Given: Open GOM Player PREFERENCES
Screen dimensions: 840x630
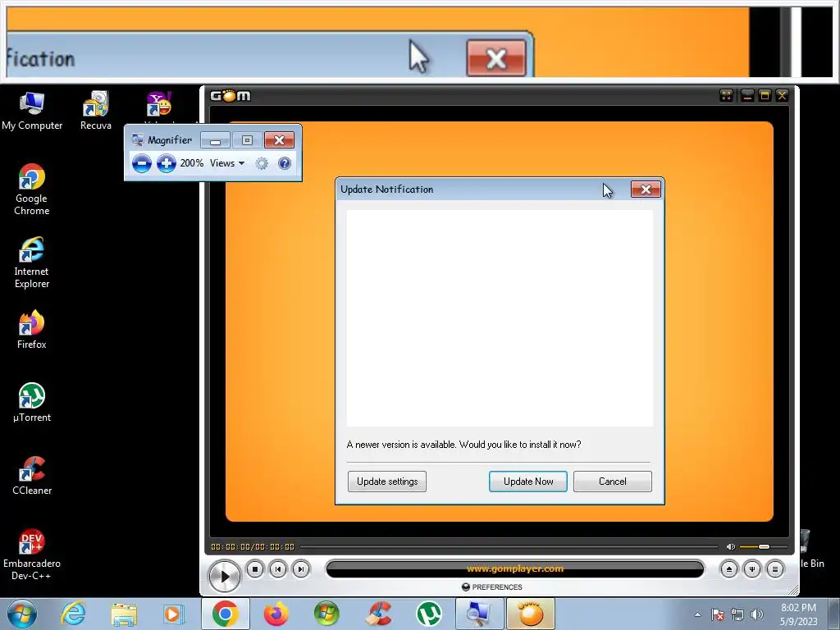Looking at the screenshot, I should (492, 587).
